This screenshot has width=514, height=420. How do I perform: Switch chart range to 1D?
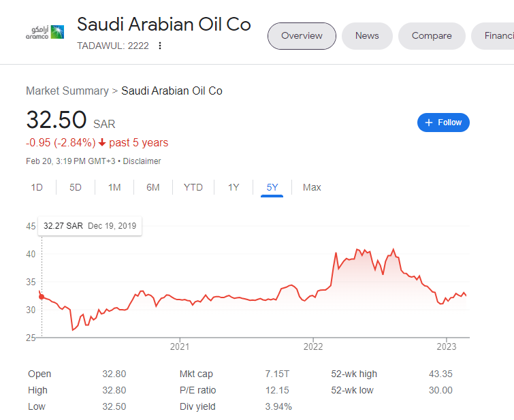37,187
